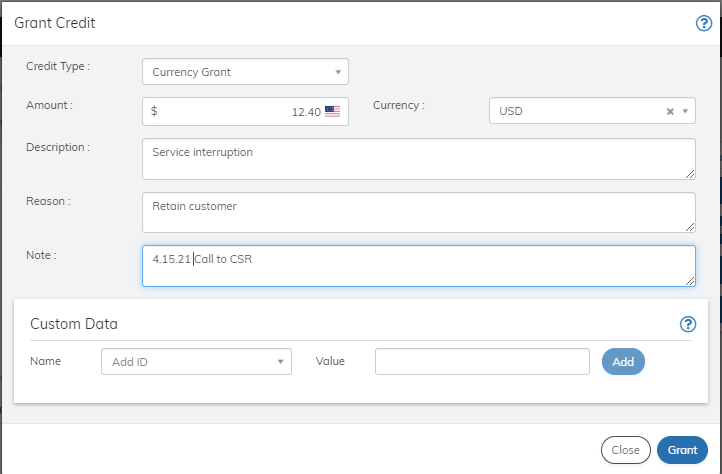Click the Name label in Custom Data
Screen dimensions: 722x474
pos(46,361)
